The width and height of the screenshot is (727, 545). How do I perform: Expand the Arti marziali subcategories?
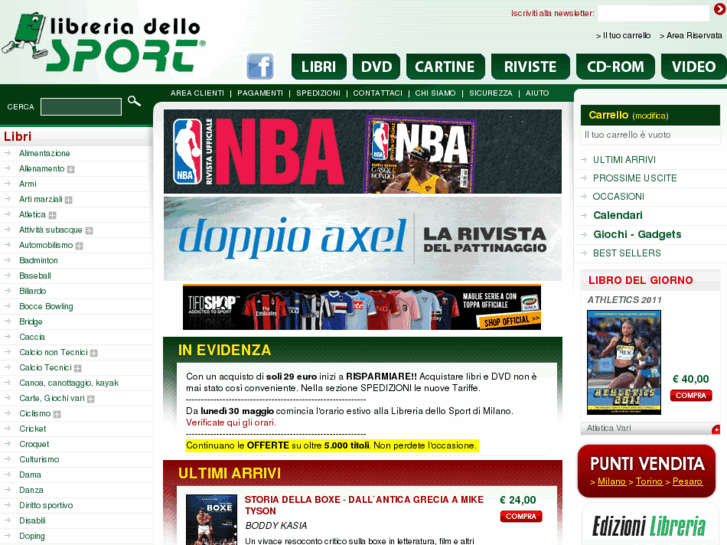click(x=69, y=200)
